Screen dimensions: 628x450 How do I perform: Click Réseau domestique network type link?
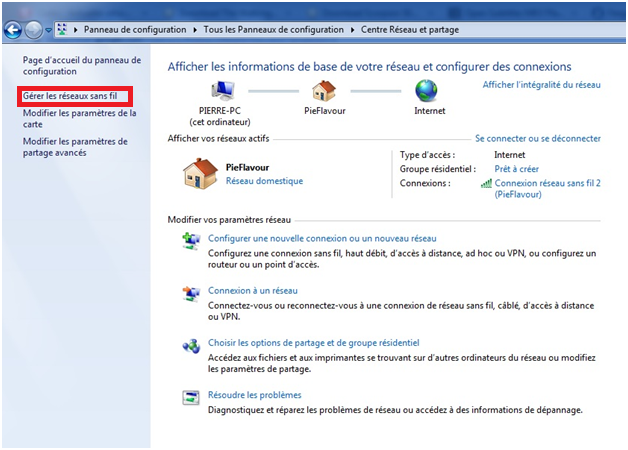pos(264,181)
